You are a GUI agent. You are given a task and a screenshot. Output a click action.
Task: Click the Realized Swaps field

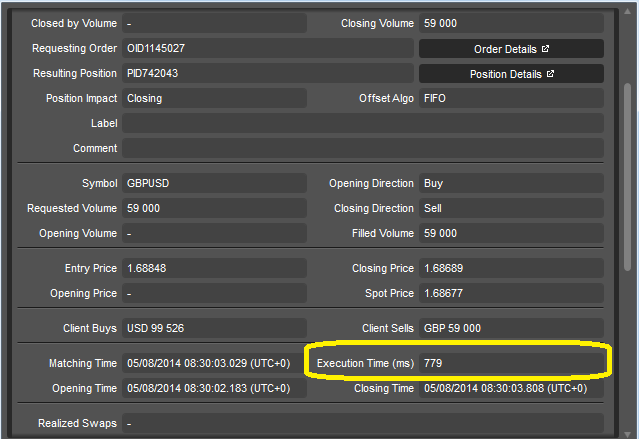(x=363, y=423)
